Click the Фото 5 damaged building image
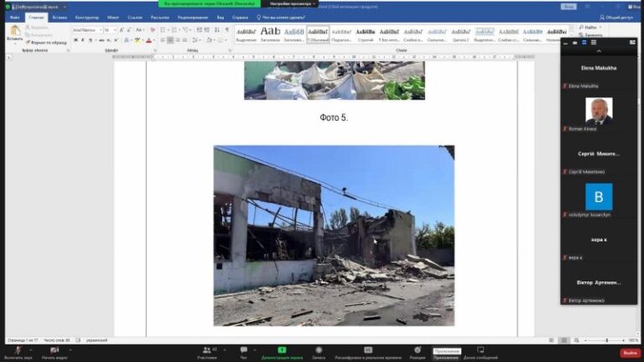 click(x=334, y=235)
